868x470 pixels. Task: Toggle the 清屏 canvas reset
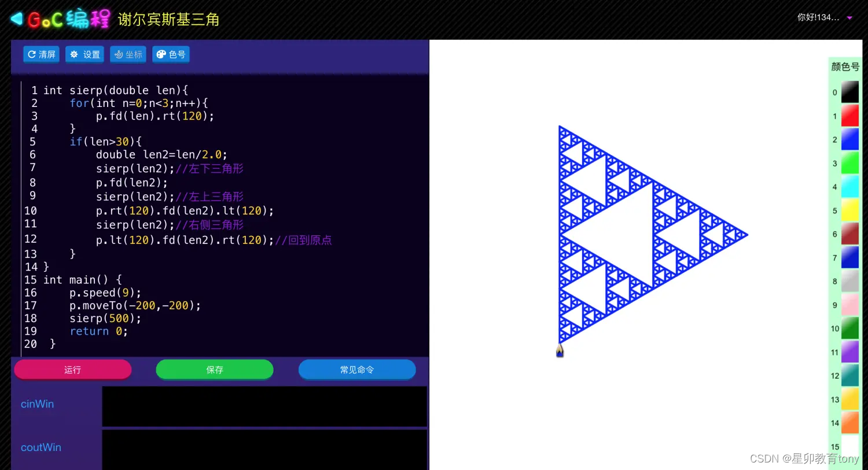(41, 54)
